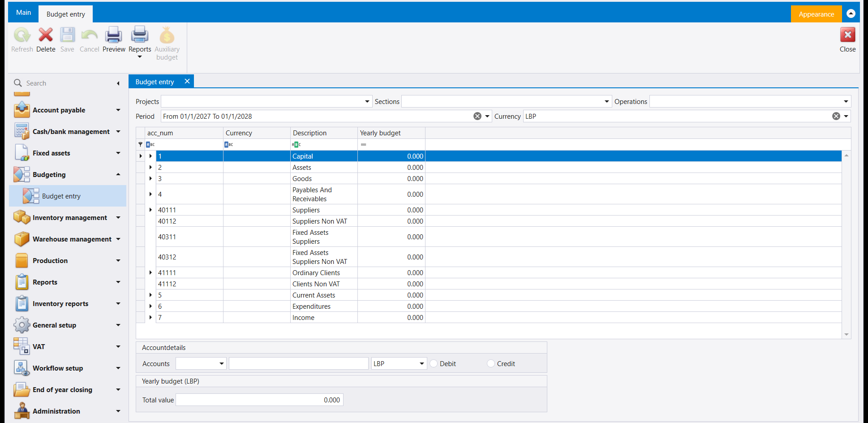Open Inventory management module

67,218
